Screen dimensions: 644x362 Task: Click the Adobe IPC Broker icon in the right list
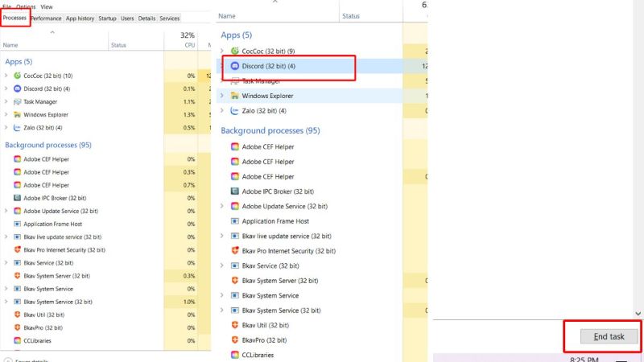pos(235,191)
